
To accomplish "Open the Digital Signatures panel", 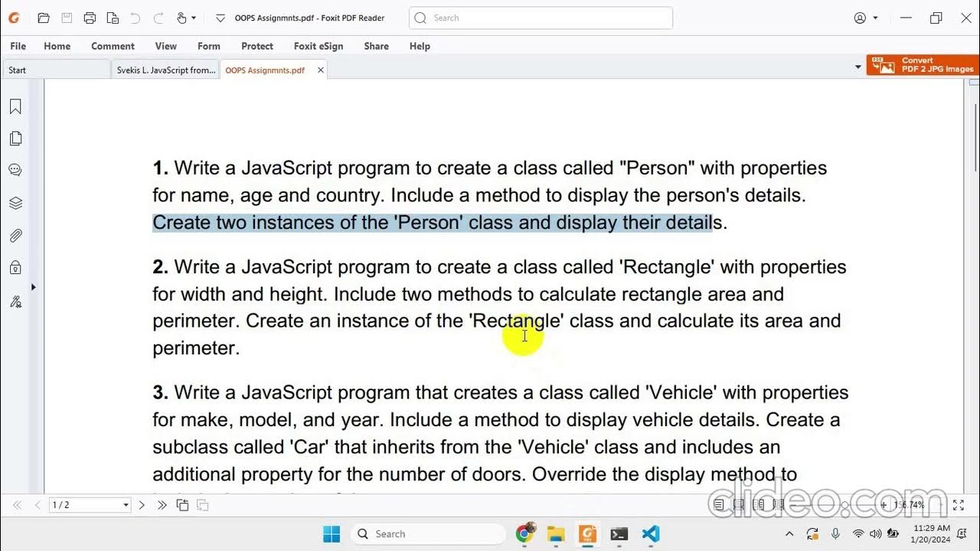I will [x=15, y=301].
